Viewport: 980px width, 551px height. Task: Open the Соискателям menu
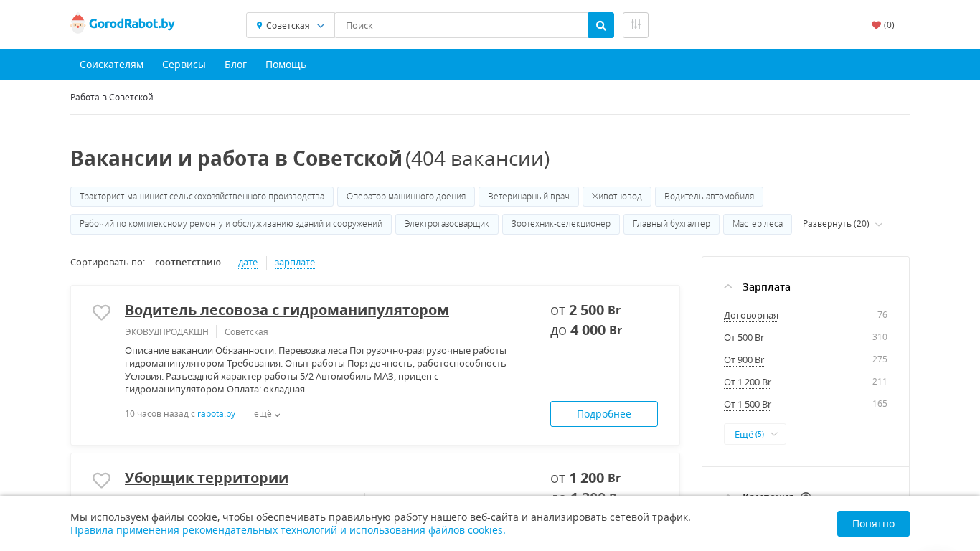[x=111, y=65]
